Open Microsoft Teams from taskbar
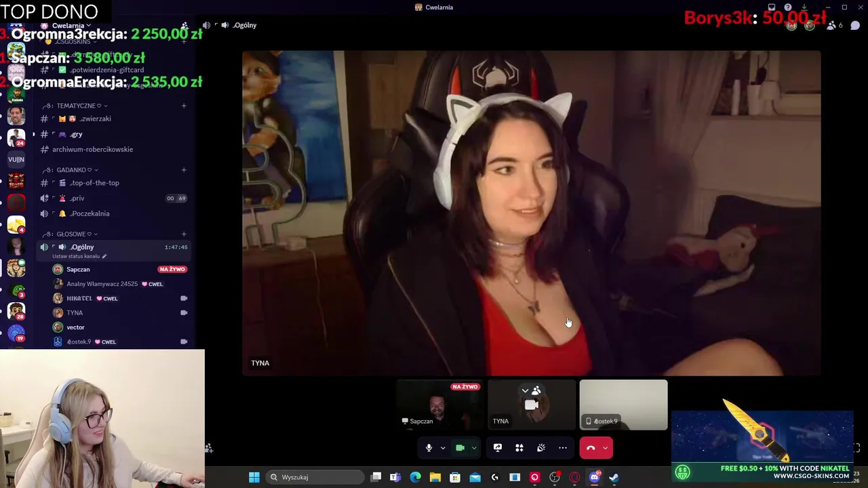 pos(395,477)
